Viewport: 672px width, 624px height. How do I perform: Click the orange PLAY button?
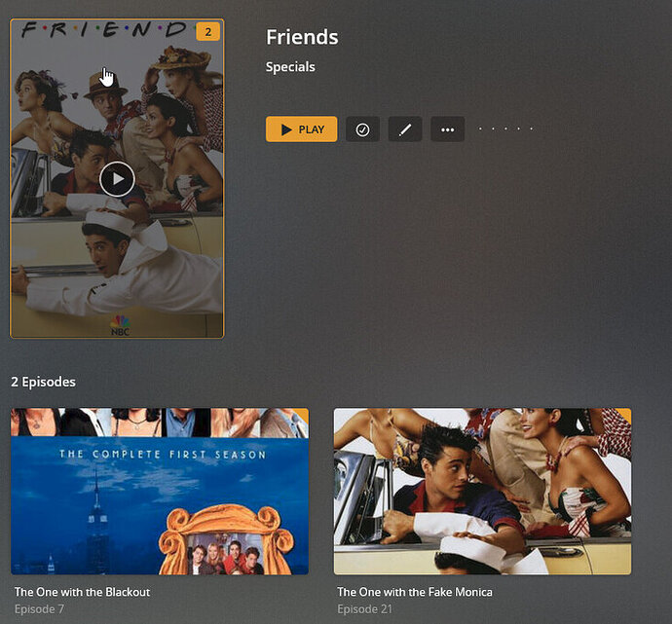coord(301,128)
